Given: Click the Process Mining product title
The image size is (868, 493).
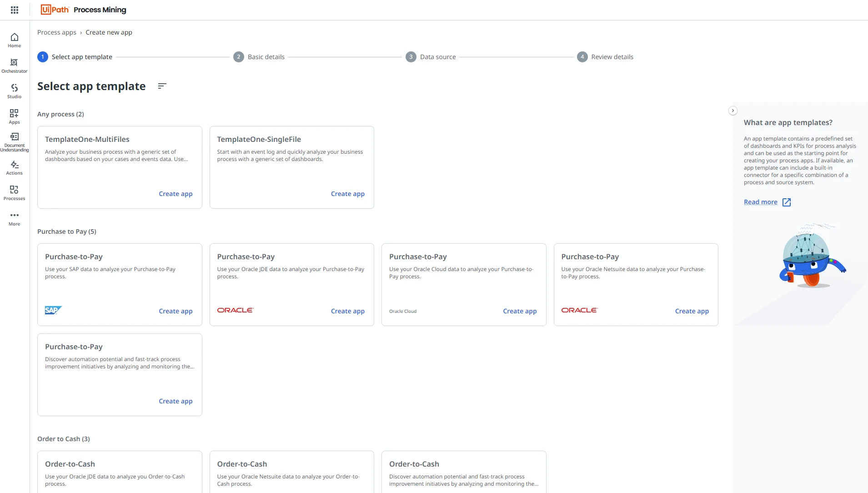Looking at the screenshot, I should (x=100, y=10).
